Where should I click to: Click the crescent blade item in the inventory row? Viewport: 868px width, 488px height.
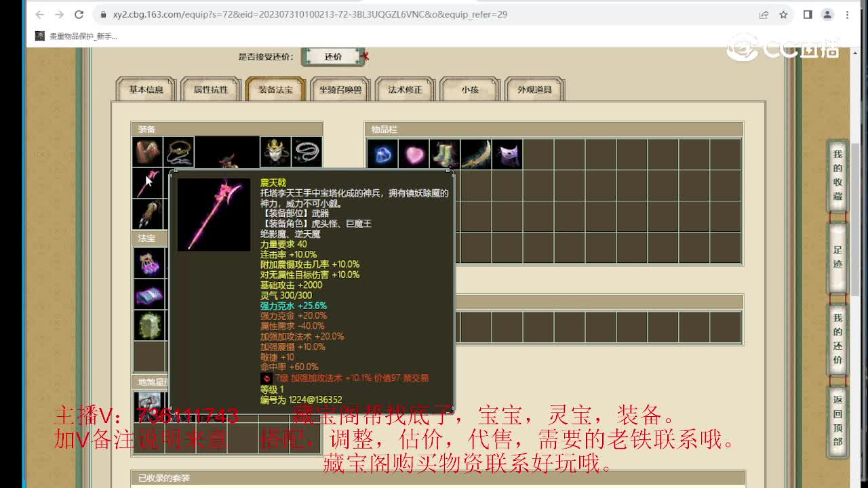point(477,155)
